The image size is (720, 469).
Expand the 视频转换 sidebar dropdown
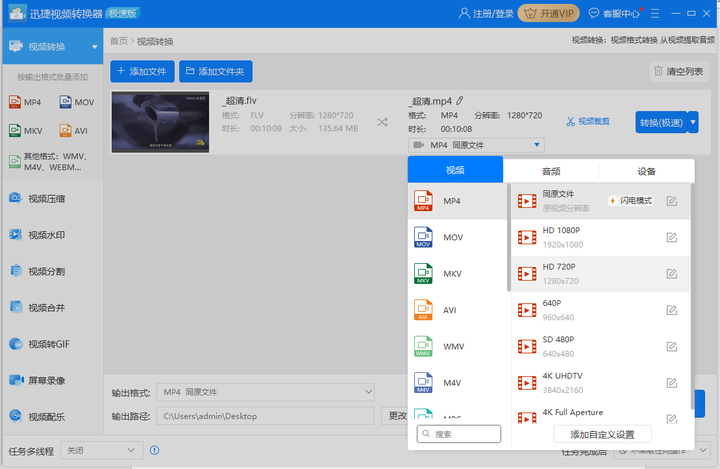(x=95, y=47)
